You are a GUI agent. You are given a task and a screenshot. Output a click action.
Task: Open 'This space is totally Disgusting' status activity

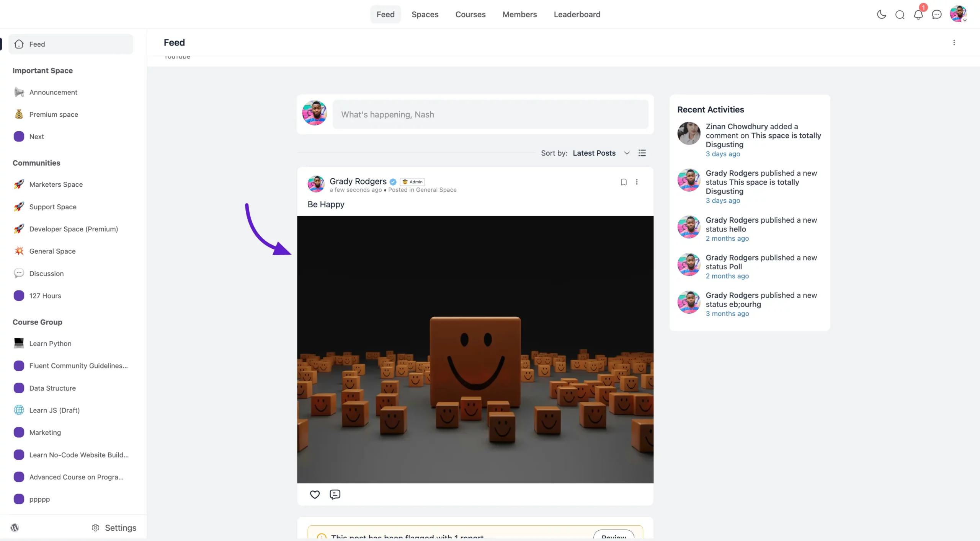coord(761,182)
